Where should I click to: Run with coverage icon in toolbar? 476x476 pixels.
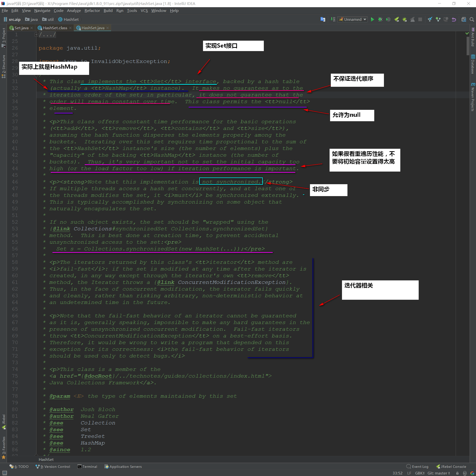pyautogui.click(x=388, y=19)
